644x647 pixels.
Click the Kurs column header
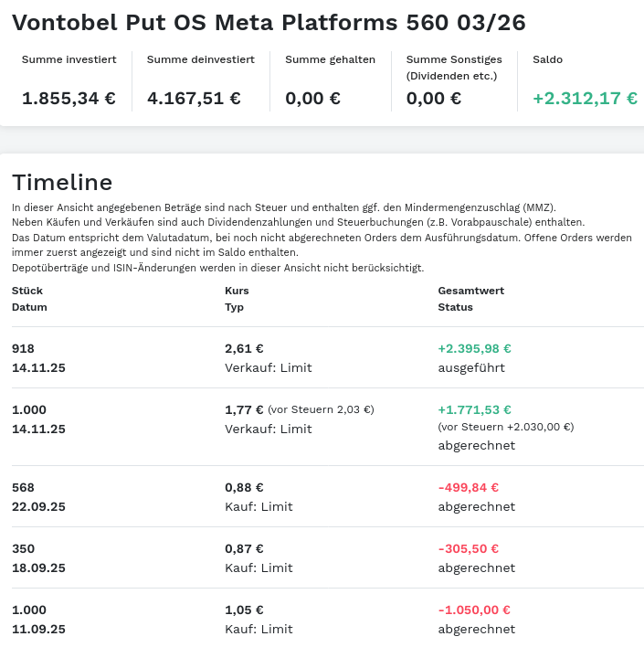(237, 291)
